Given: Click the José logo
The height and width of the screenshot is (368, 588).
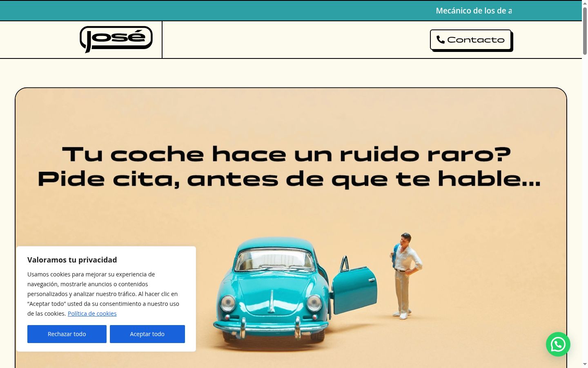Looking at the screenshot, I should (116, 39).
